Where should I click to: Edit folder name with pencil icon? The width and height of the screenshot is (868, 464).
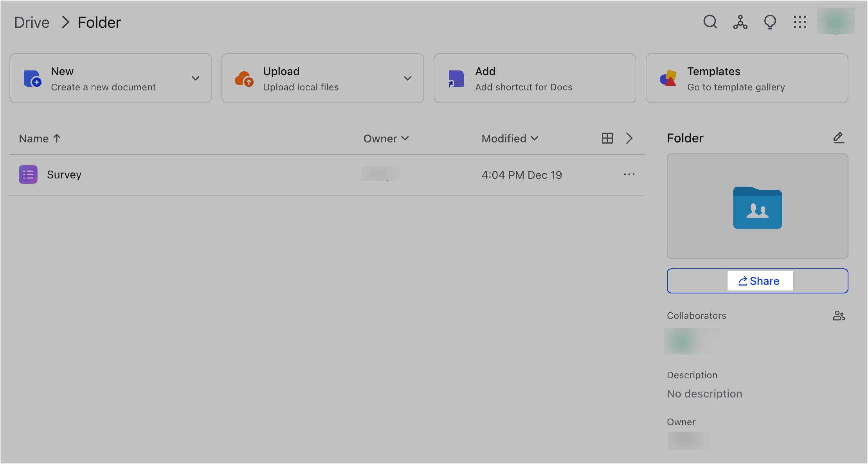(838, 138)
